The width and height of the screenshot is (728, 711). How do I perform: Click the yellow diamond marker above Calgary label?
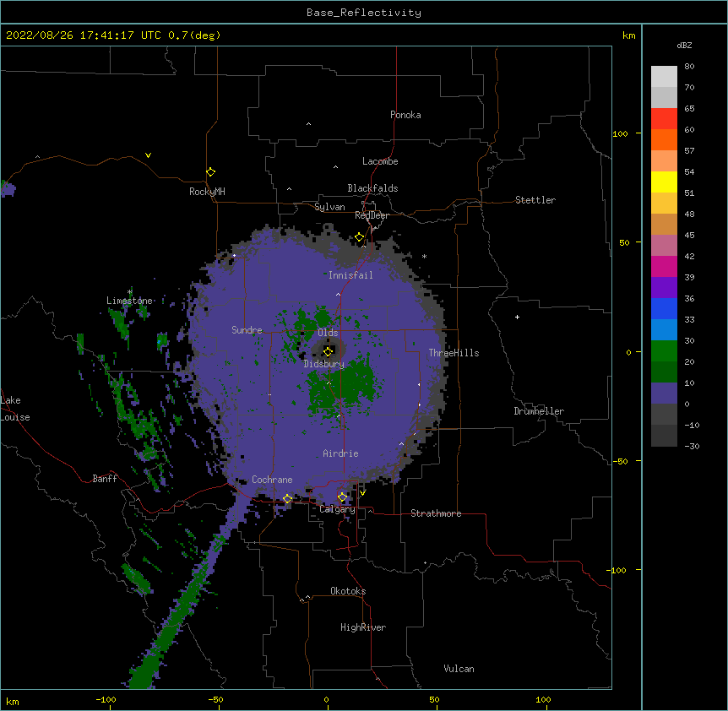pos(342,497)
